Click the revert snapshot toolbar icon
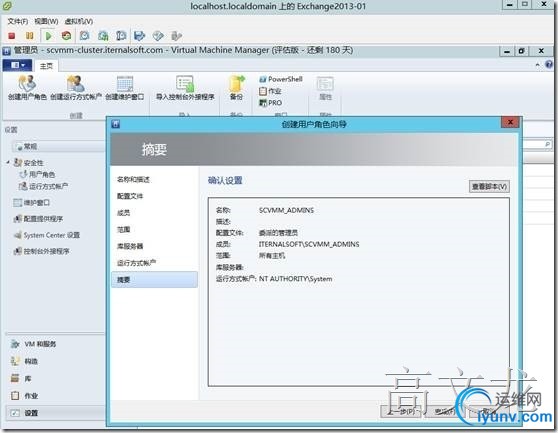558x433 pixels. coord(103,36)
